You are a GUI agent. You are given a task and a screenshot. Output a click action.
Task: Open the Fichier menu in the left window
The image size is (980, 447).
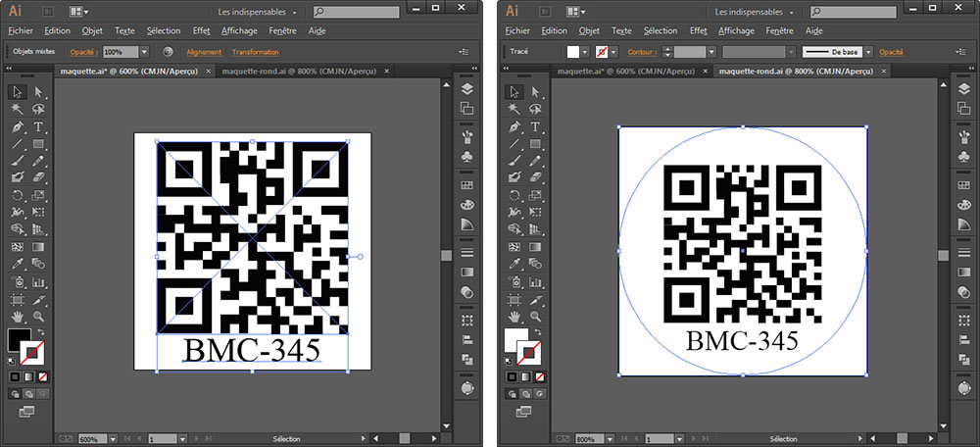click(x=21, y=30)
